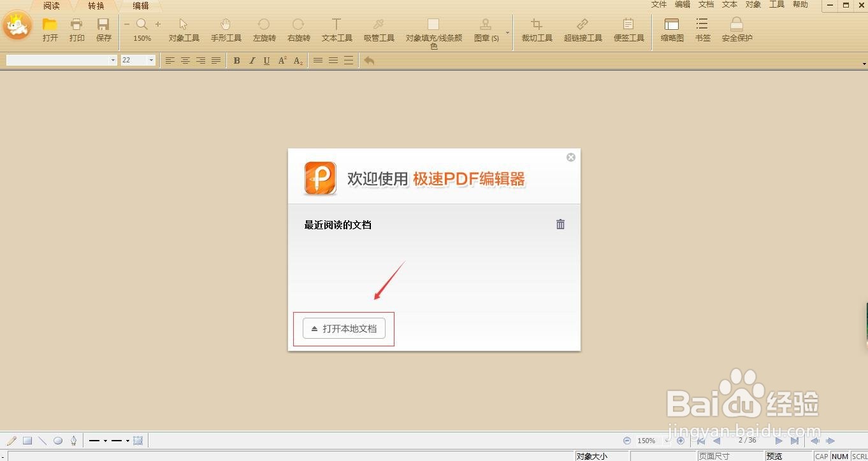
Task: Open the 文档 menu
Action: coord(706,4)
